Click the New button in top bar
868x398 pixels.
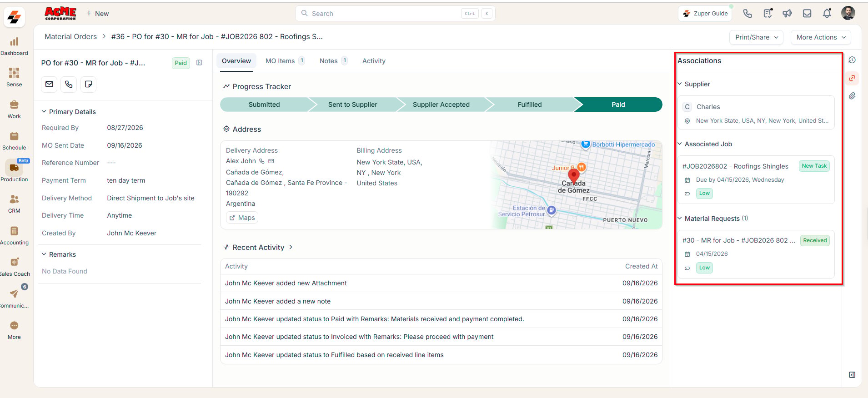pyautogui.click(x=97, y=14)
